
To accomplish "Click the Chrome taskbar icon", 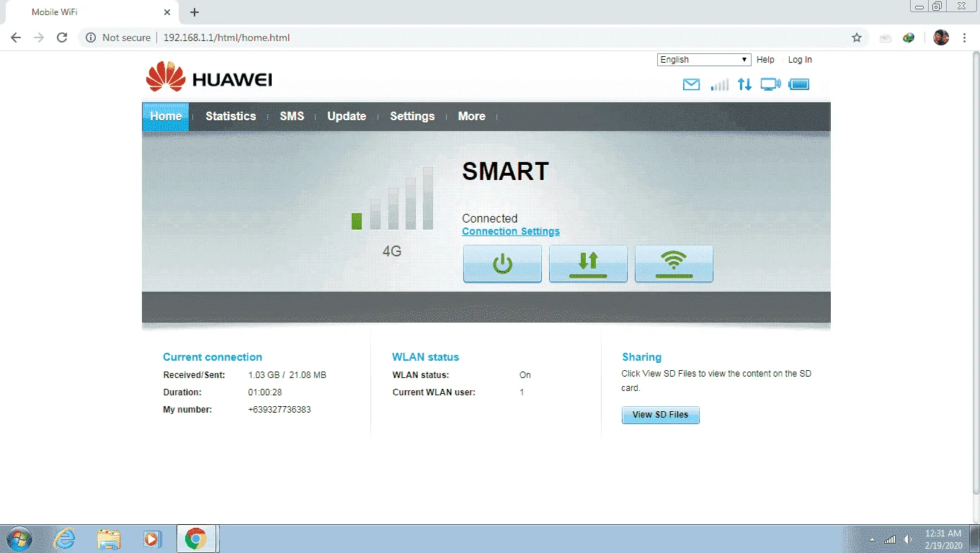I will point(196,539).
